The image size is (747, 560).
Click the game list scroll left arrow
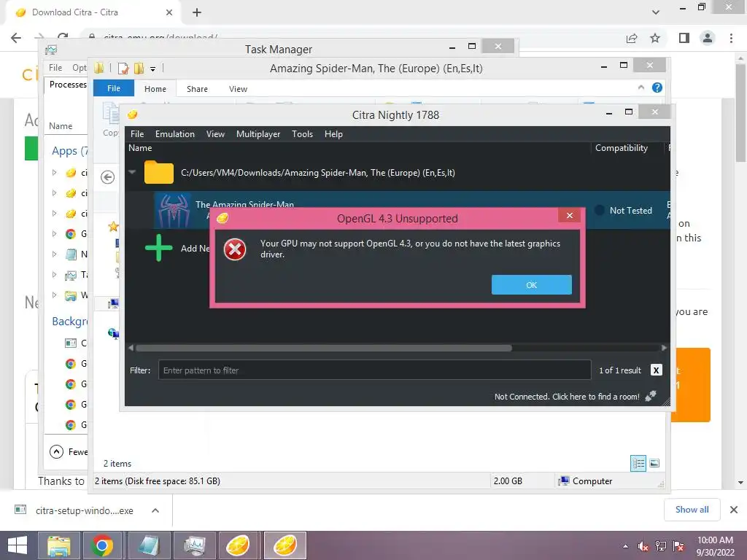(131, 348)
